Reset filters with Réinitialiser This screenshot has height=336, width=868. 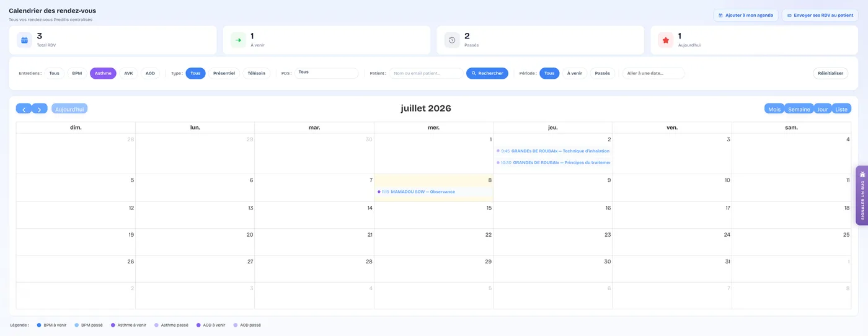830,73
